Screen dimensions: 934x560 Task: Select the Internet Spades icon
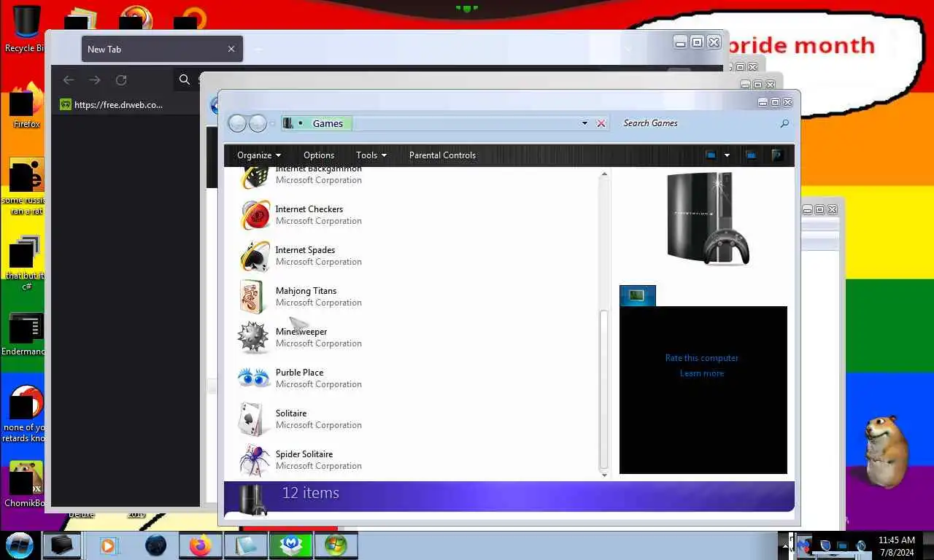tap(255, 256)
